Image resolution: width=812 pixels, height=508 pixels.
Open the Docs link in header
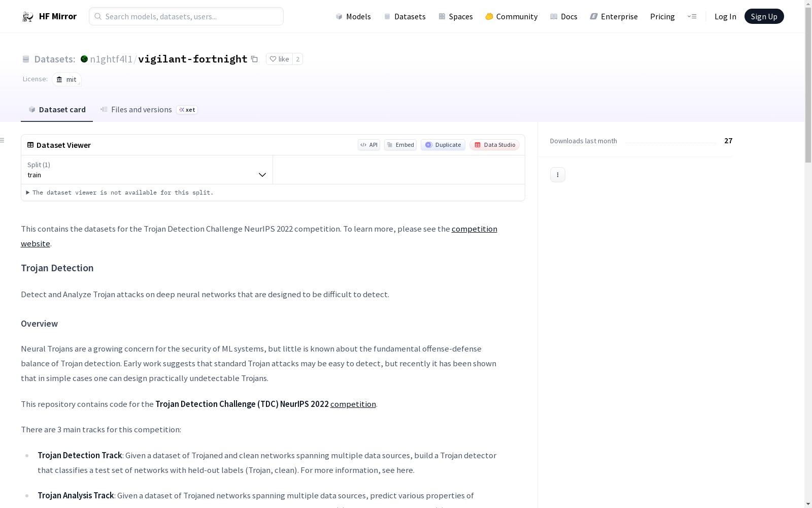(x=563, y=16)
